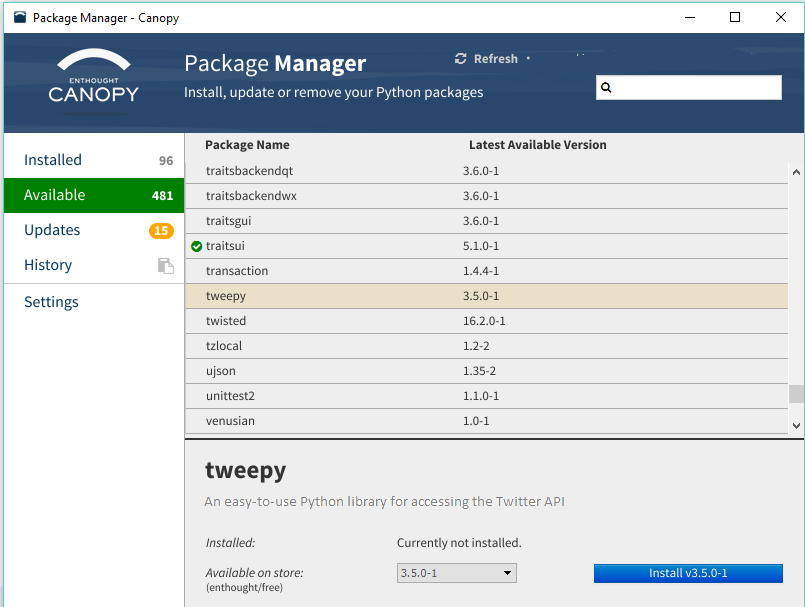This screenshot has height=607, width=805.
Task: Click version 1.2-2 of tzlocal
Action: point(476,346)
